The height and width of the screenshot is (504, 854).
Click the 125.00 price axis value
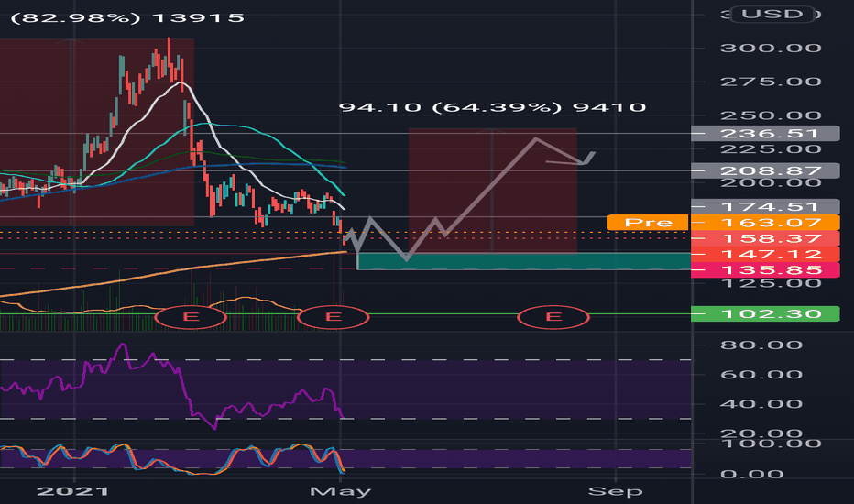pyautogui.click(x=770, y=283)
